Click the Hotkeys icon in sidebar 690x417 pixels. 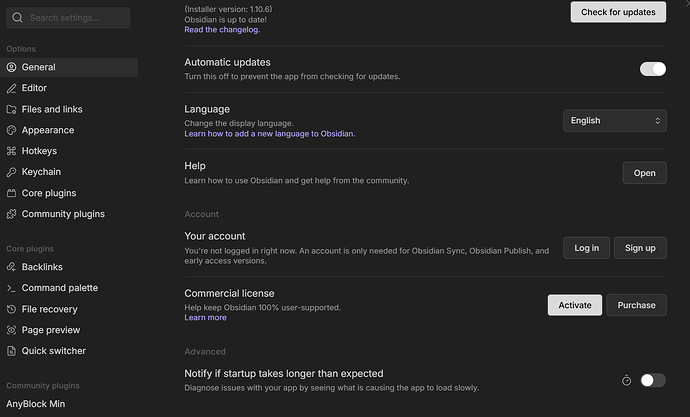tap(12, 151)
